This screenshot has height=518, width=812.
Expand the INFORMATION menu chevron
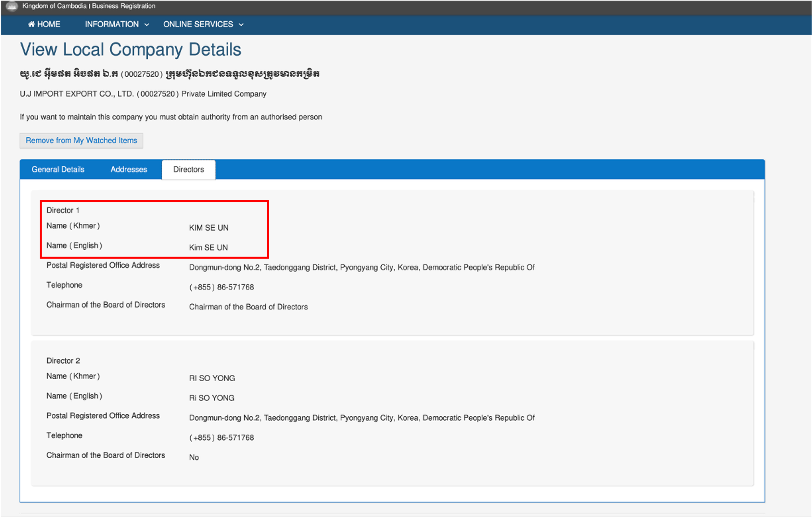coord(147,25)
